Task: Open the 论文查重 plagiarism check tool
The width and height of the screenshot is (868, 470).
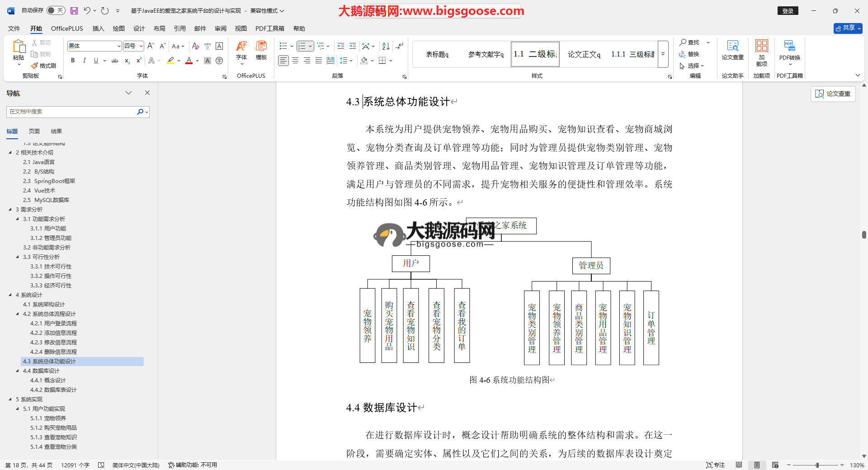Action: (x=732, y=50)
